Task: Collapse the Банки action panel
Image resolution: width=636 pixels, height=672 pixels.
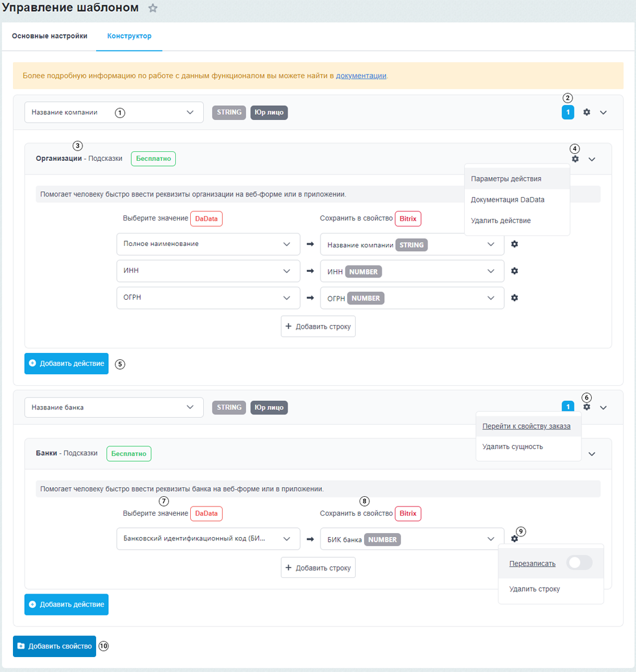Action: [x=592, y=454]
